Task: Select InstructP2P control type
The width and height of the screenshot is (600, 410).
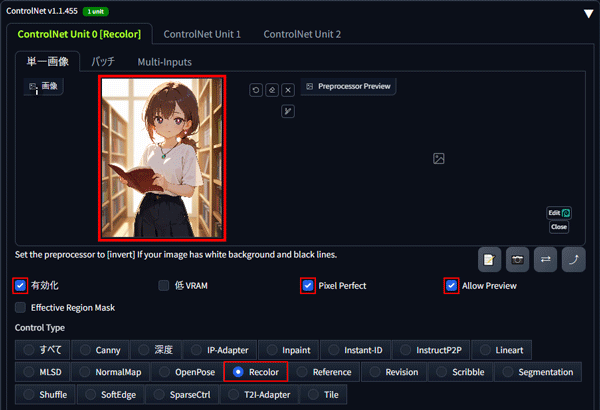Action: coord(431,350)
